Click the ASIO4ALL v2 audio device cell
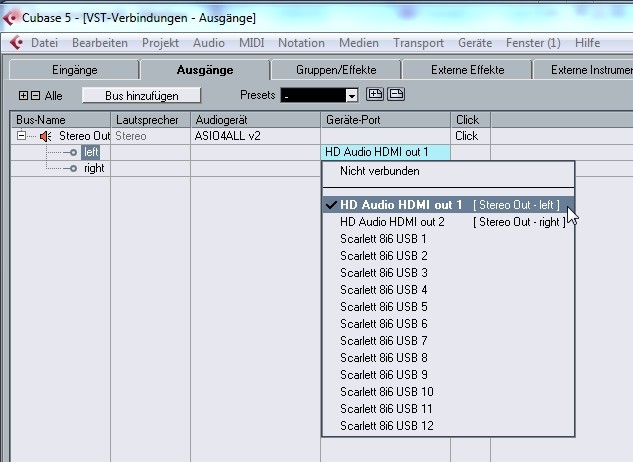The image size is (633, 462). pos(256,136)
